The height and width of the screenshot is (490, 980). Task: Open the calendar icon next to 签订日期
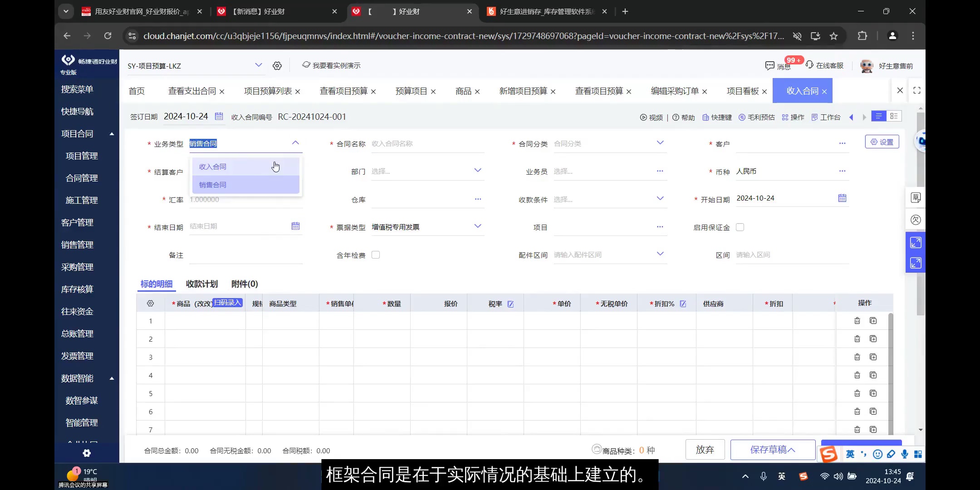tap(219, 116)
